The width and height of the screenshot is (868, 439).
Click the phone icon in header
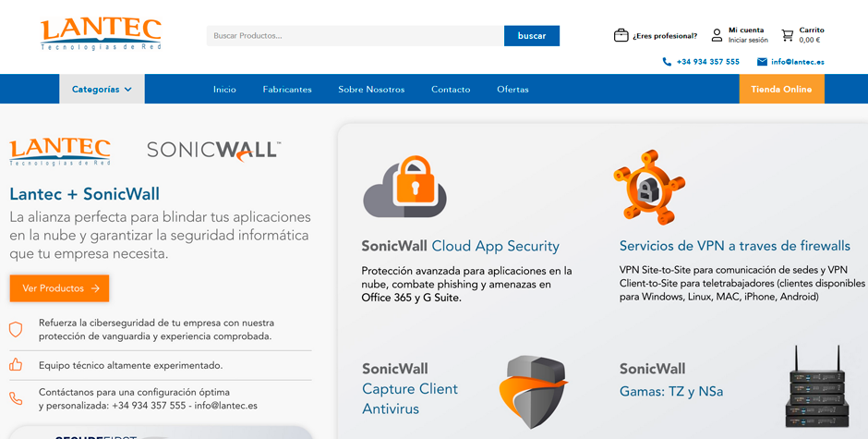(667, 62)
